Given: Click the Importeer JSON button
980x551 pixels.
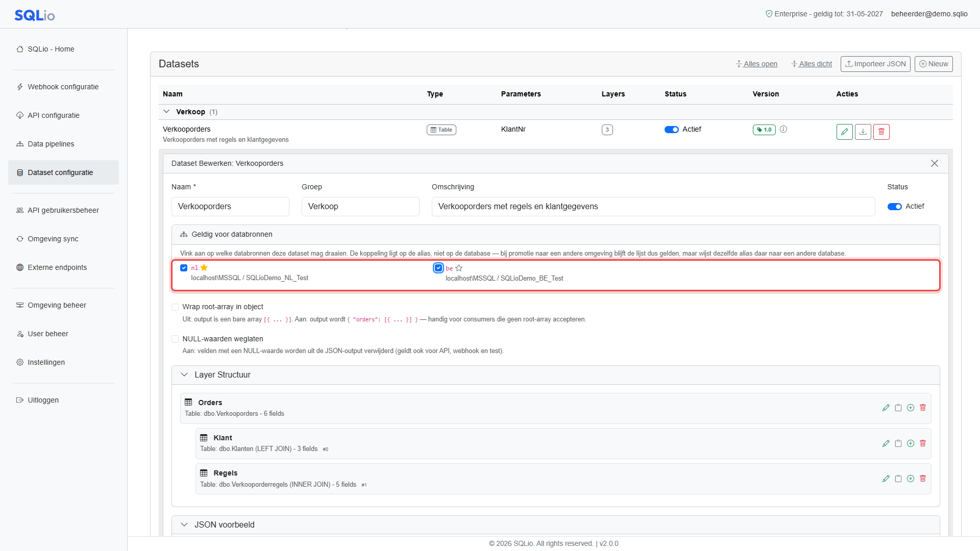Looking at the screenshot, I should tap(875, 64).
